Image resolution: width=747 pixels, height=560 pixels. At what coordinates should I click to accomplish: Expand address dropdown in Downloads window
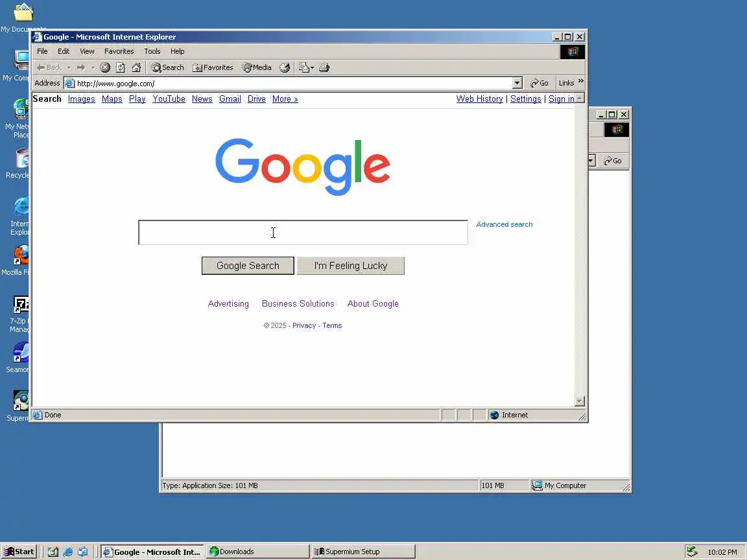tap(591, 161)
